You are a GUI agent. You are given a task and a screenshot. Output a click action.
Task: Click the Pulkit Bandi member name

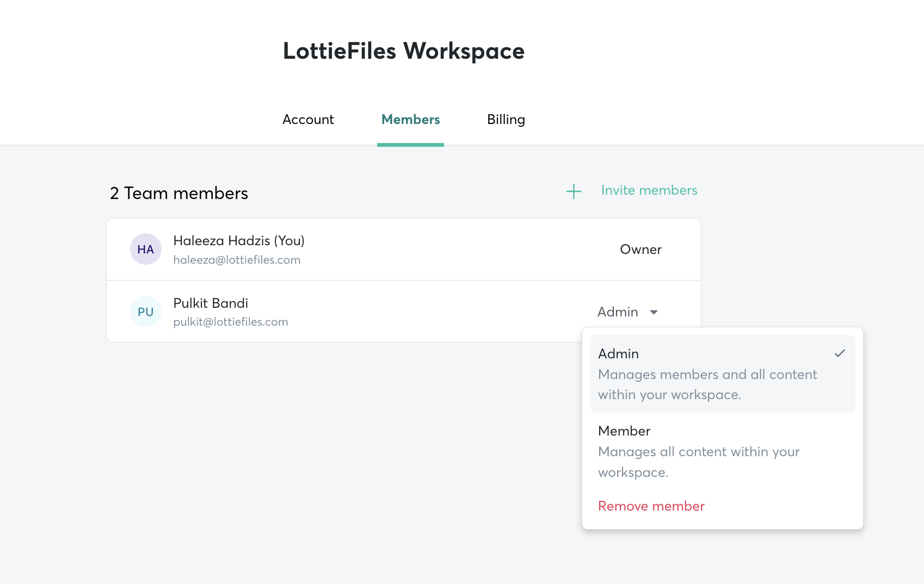211,303
